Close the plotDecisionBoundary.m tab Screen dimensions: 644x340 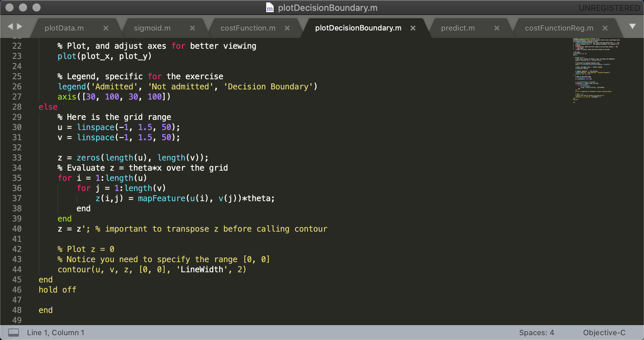click(x=413, y=28)
